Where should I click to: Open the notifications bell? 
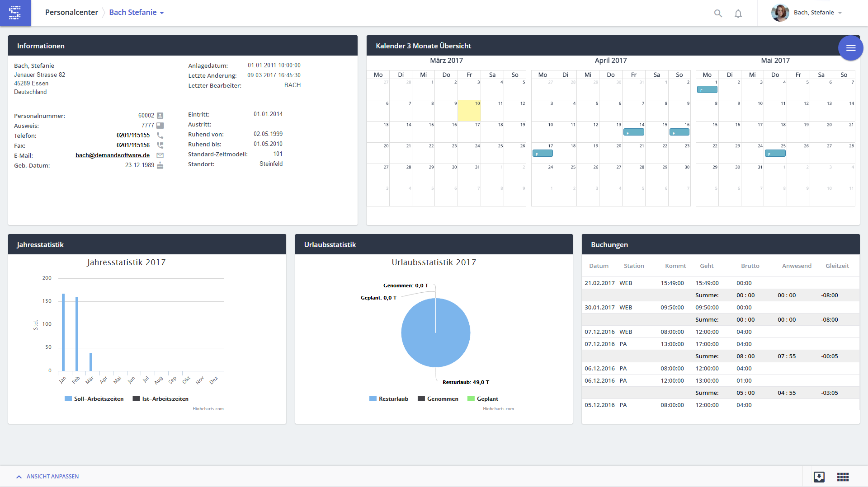[x=738, y=14]
